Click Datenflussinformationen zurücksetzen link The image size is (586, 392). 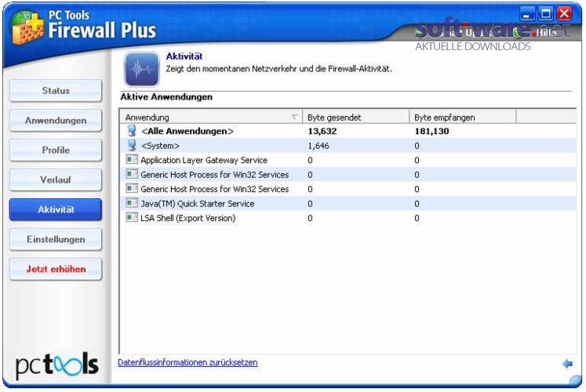(x=187, y=362)
